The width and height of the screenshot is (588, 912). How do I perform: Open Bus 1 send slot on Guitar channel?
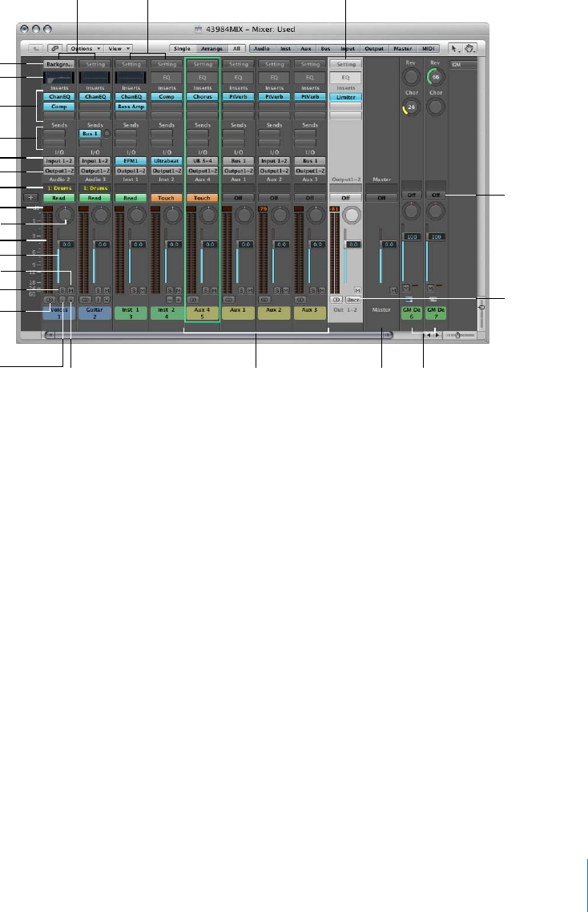(91, 134)
